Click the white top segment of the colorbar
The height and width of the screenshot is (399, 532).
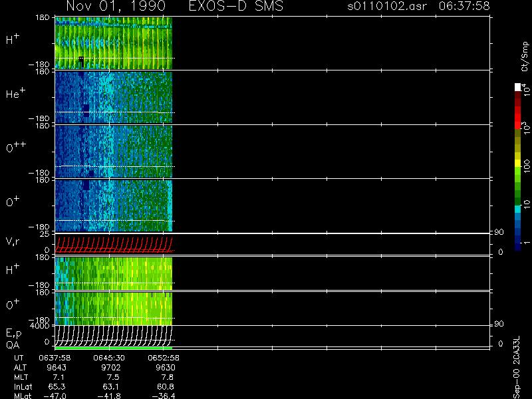[x=518, y=87]
